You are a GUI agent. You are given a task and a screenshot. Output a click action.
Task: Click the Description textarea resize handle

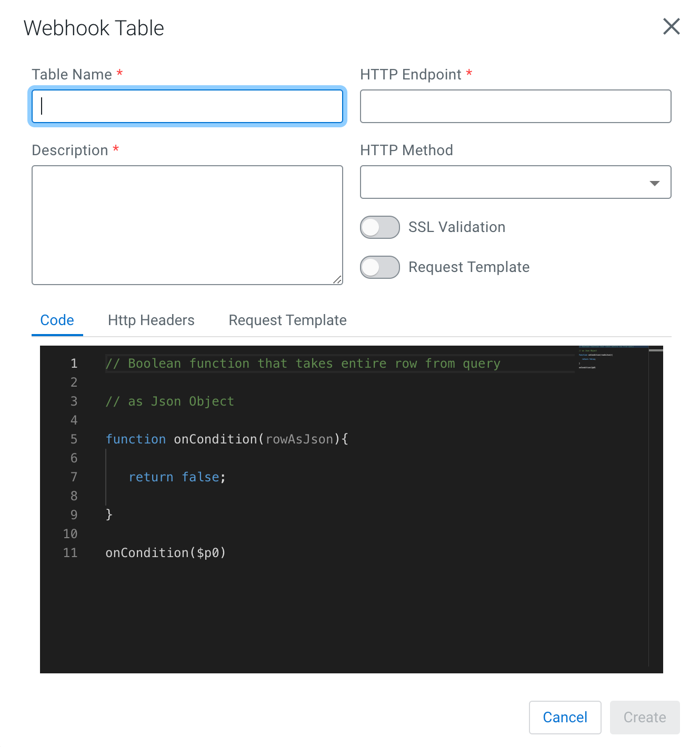338,280
